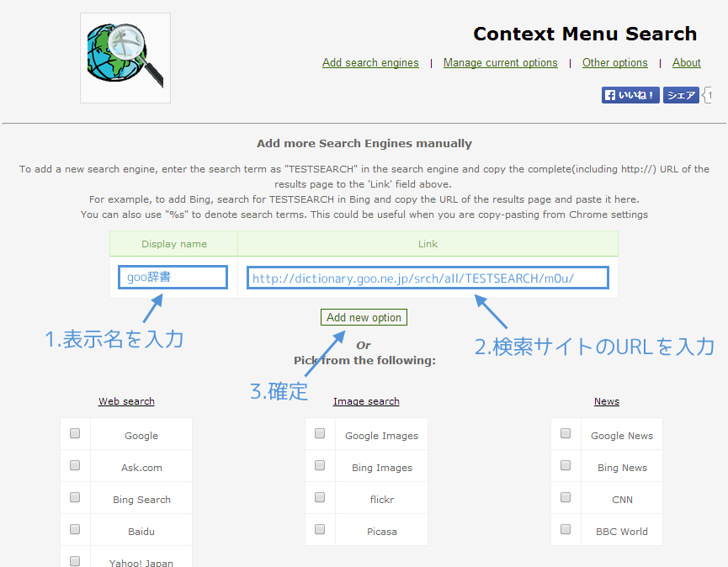Select the BBC World checkbox
Screen dimensions: 728x567
(x=566, y=529)
